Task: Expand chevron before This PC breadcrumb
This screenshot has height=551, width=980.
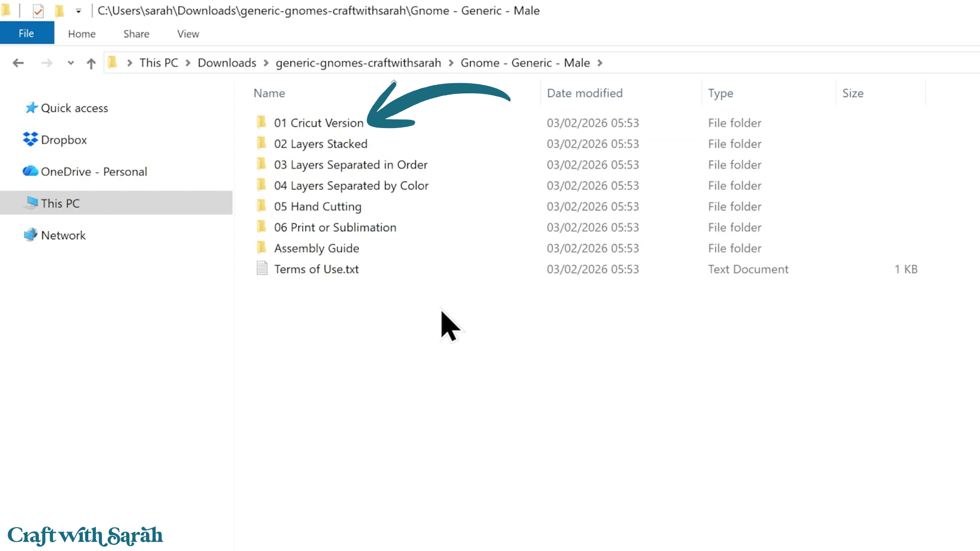Action: (130, 63)
